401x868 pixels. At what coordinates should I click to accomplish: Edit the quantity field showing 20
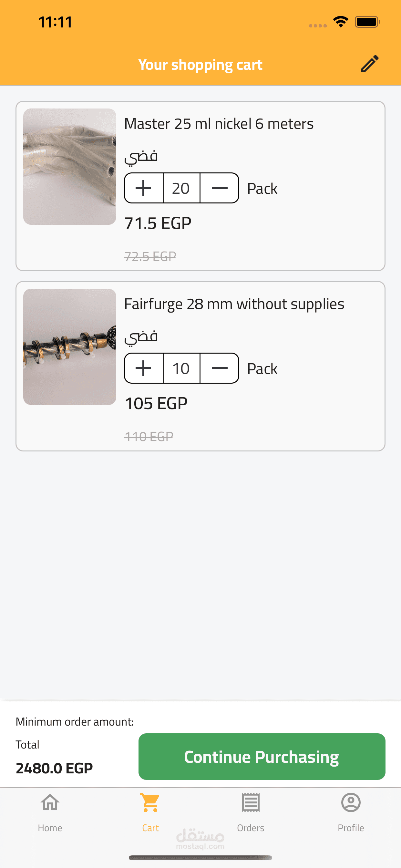tap(181, 188)
